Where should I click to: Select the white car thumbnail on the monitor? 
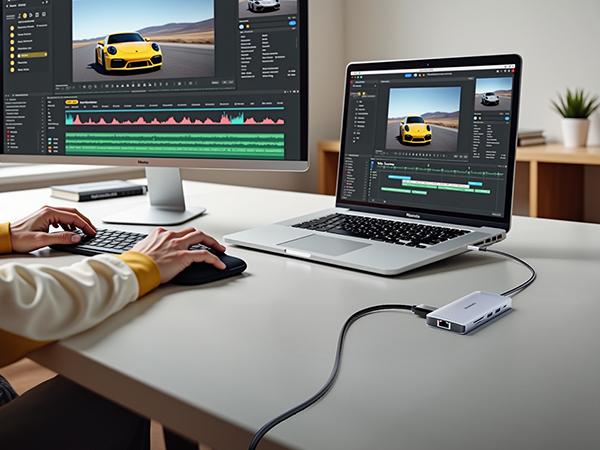click(x=263, y=6)
